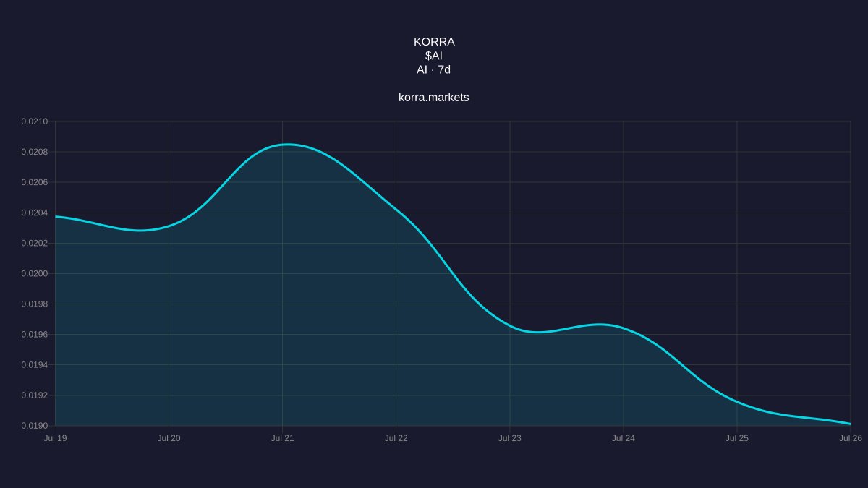
Task: Click the Jul 26 x-axis label
Action: (850, 438)
